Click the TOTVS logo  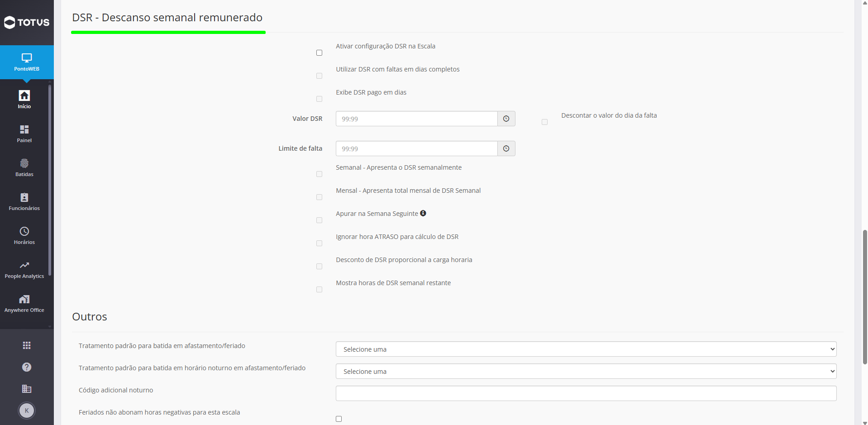pos(27,22)
